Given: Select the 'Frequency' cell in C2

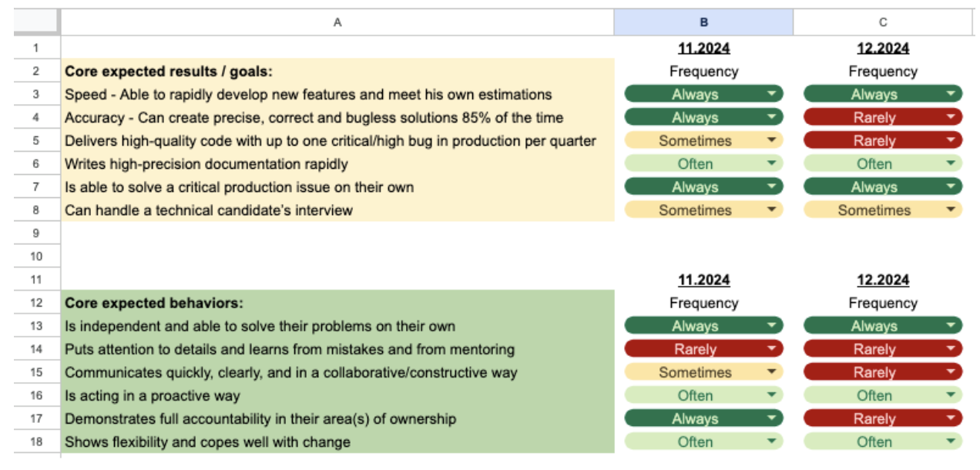Looking at the screenshot, I should coord(883,71).
